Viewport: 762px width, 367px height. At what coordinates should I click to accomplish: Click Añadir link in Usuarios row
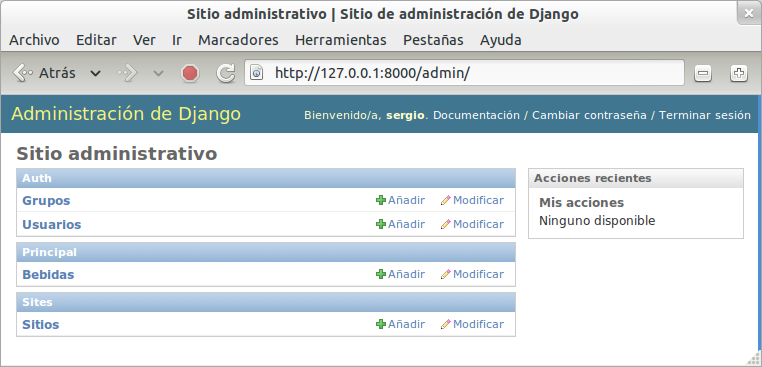point(406,224)
